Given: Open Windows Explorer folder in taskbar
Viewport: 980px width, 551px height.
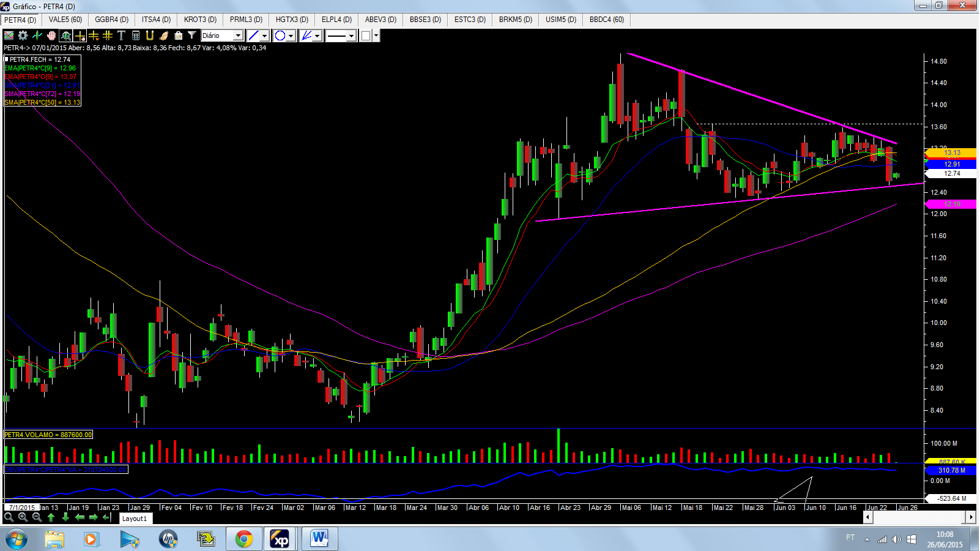Looking at the screenshot, I should (x=54, y=539).
